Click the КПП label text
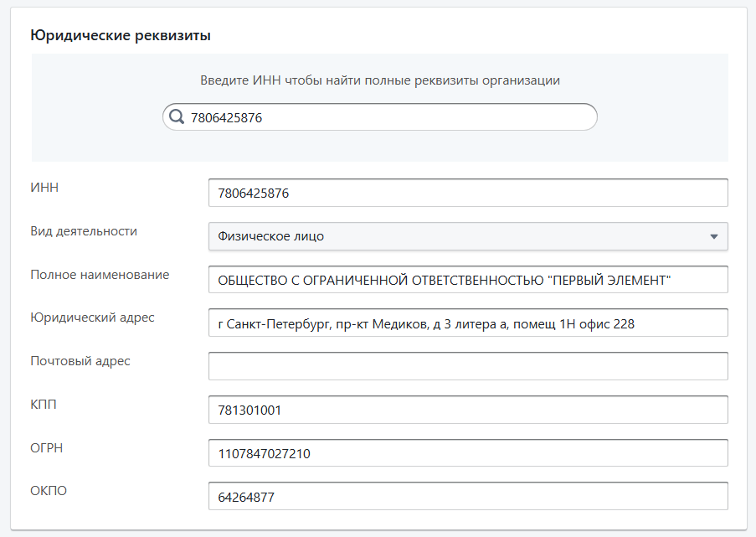The width and height of the screenshot is (756, 537). coord(44,405)
